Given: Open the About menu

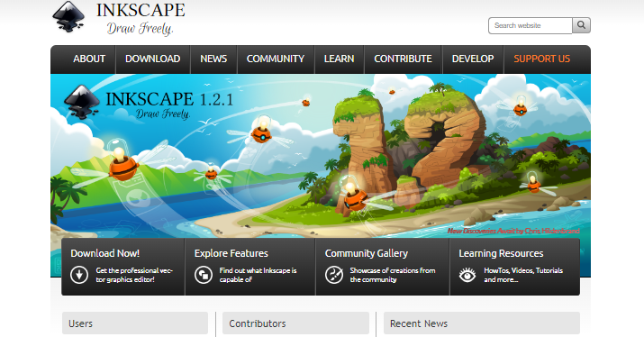Looking at the screenshot, I should 89,59.
